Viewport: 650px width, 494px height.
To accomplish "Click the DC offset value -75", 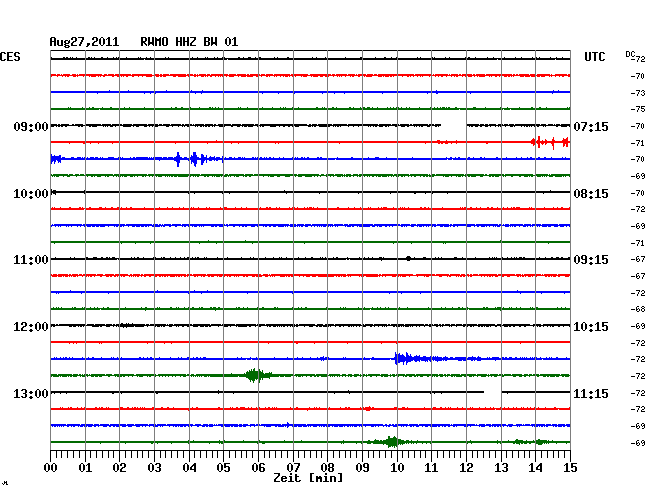I will coord(638,109).
